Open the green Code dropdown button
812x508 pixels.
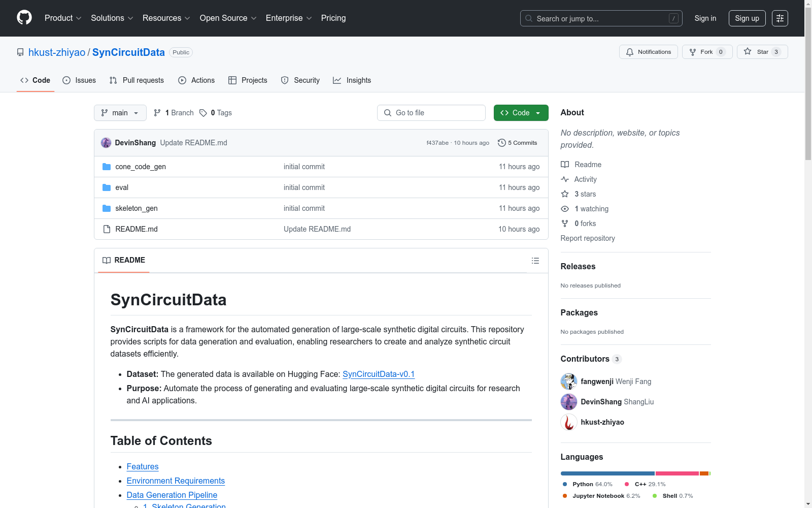[x=521, y=113]
